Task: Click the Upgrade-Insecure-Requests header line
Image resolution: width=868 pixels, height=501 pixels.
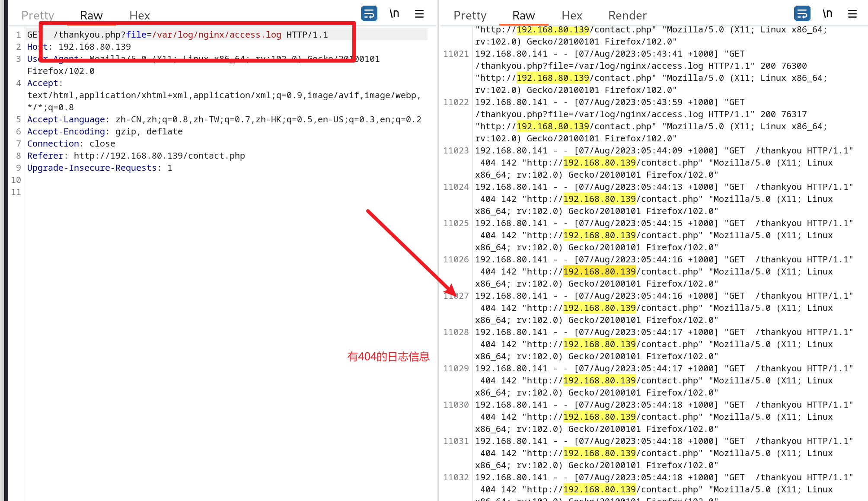Action: point(99,168)
